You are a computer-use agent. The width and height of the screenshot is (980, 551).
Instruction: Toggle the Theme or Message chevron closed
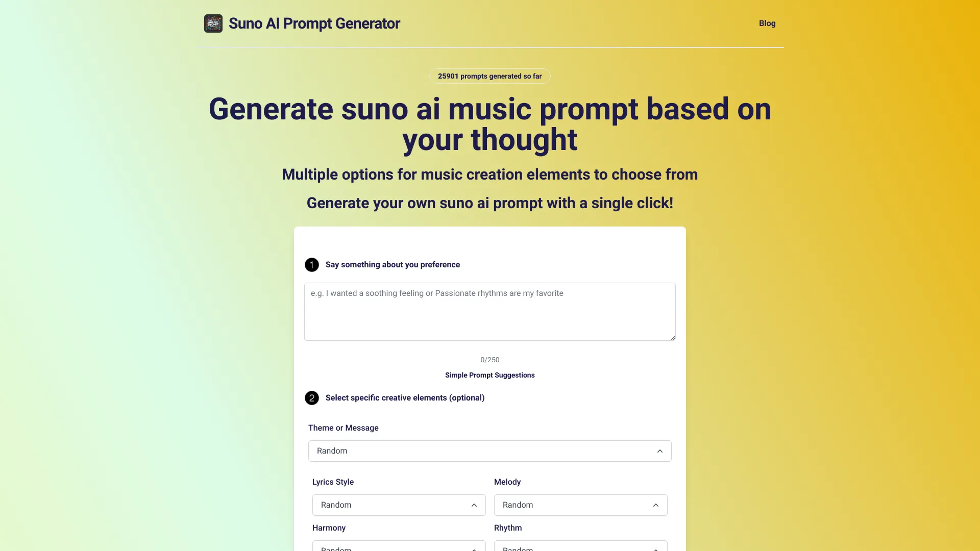coord(659,451)
